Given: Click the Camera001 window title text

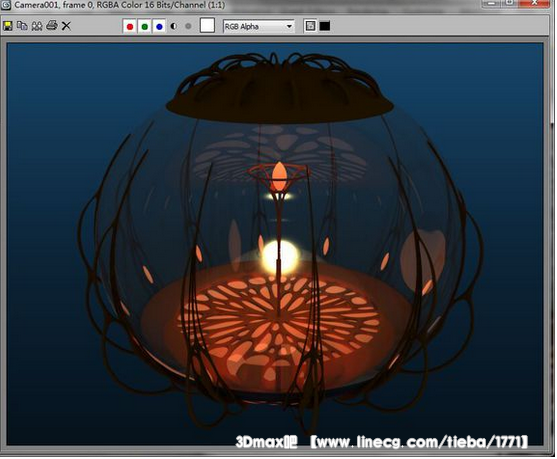Looking at the screenshot, I should pyautogui.click(x=119, y=5).
